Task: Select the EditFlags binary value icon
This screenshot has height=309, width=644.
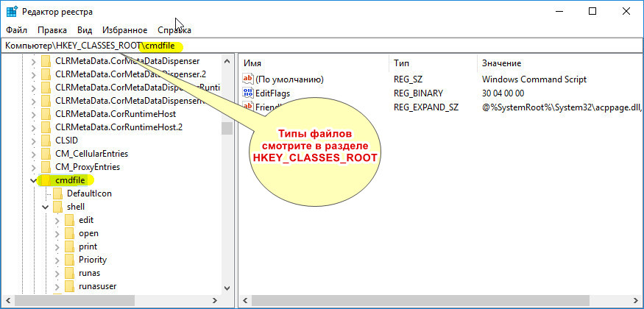Action: click(x=248, y=93)
